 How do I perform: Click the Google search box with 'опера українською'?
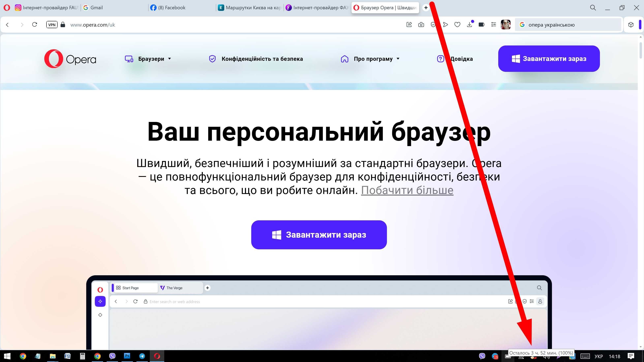click(568, 25)
